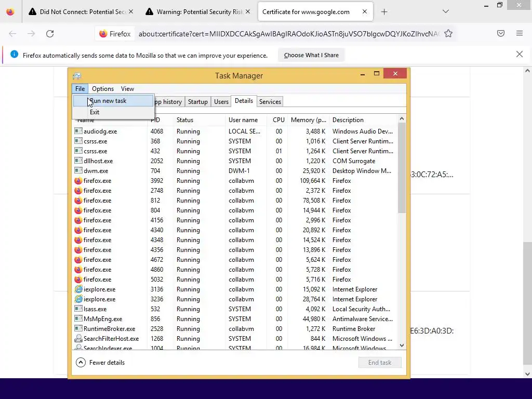This screenshot has height=399, width=532.
Task: Select the csrss.exe row with PID 368
Action: point(235,141)
